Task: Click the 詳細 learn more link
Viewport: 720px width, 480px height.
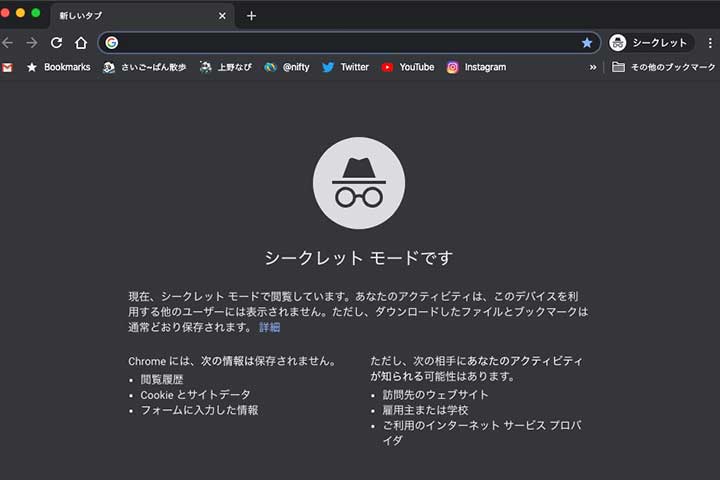Action: (270, 327)
